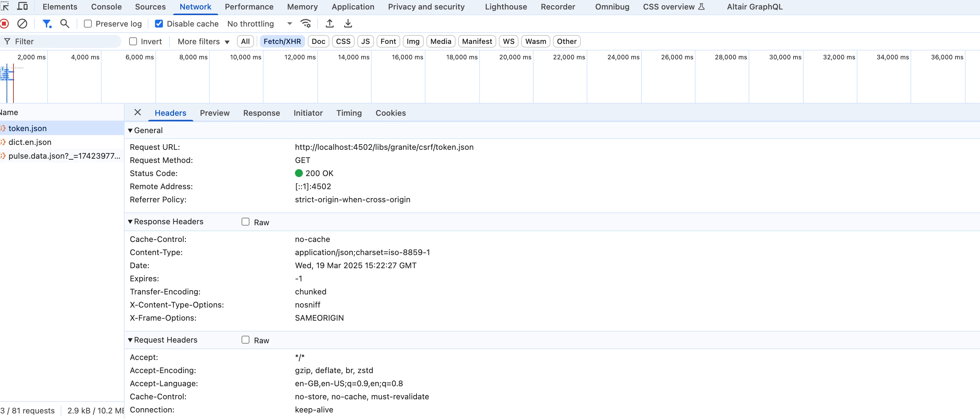Select dict.en.json request

point(30,142)
